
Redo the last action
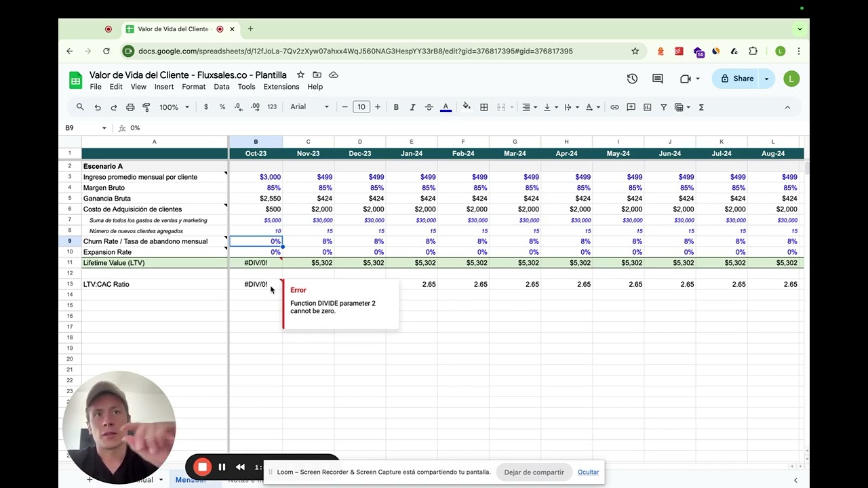coord(114,107)
